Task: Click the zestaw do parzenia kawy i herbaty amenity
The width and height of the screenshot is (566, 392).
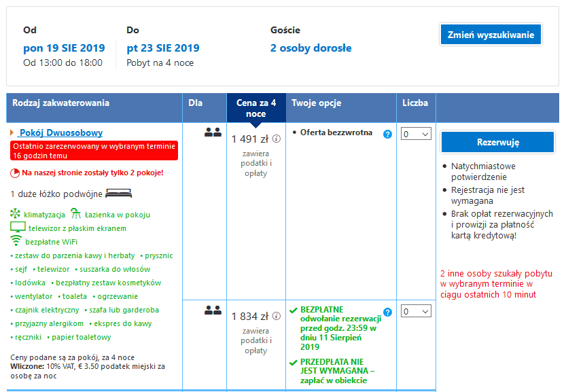Action: (x=75, y=256)
